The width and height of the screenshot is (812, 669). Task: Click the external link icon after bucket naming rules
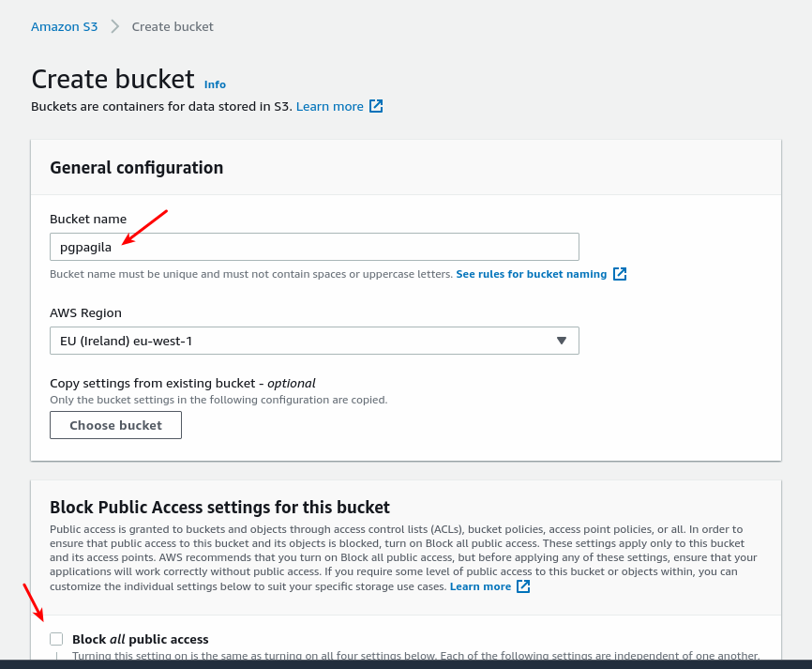click(619, 273)
